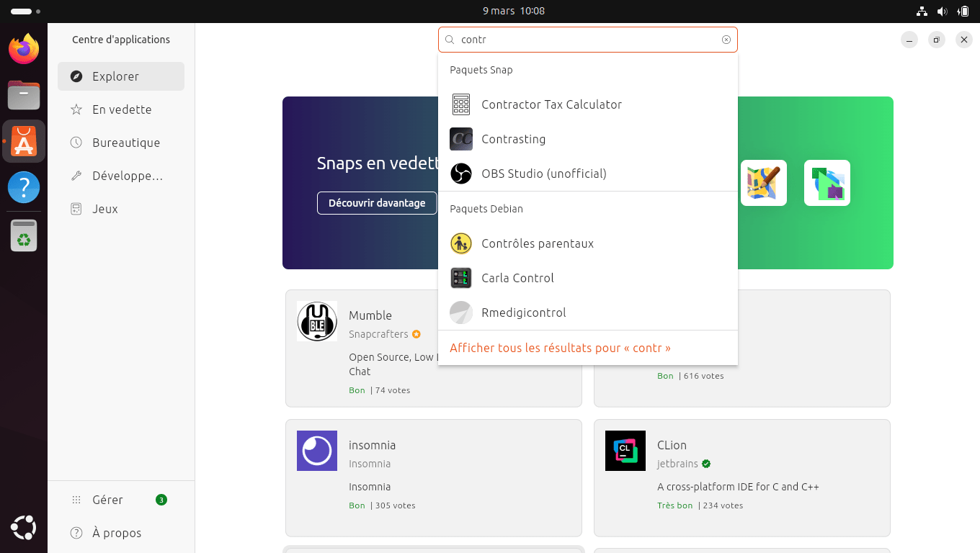Go to the Explorer section
This screenshot has width=980, height=553.
click(x=121, y=76)
